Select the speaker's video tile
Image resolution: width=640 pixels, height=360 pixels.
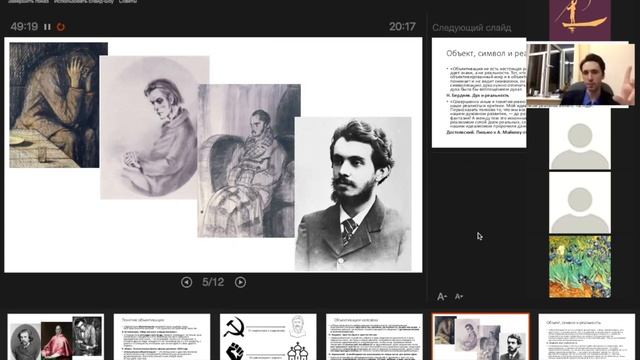pyautogui.click(x=580, y=74)
